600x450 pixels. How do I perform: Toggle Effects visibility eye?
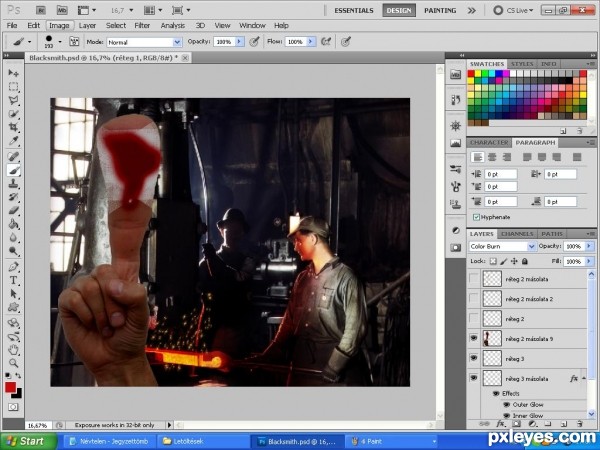coord(496,393)
